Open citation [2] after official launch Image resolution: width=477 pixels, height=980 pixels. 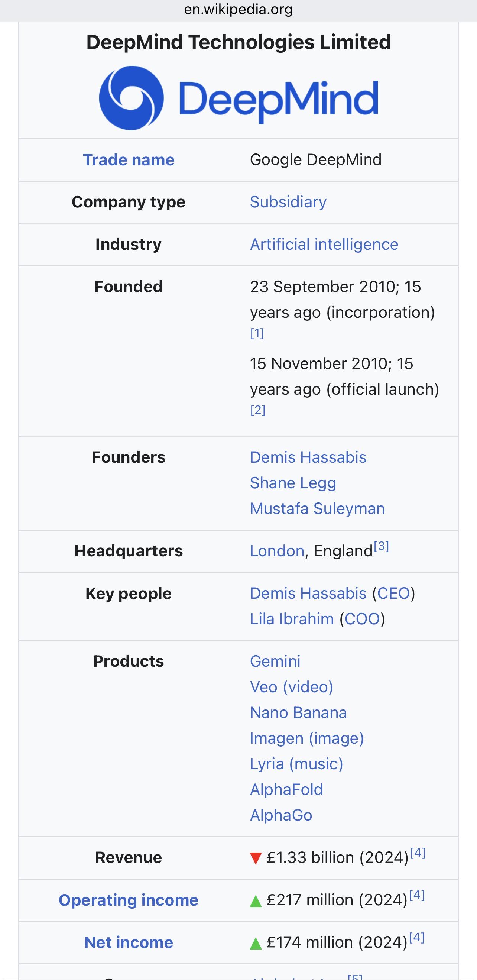pyautogui.click(x=257, y=410)
